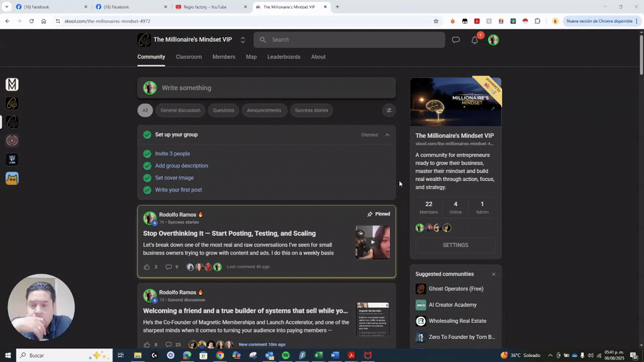Open Wholesaling Real Estate community

458,321
